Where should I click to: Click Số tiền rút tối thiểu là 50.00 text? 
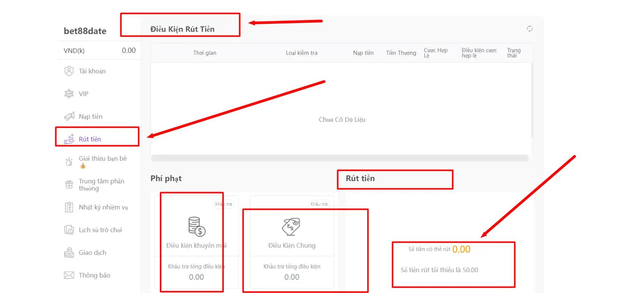click(439, 270)
